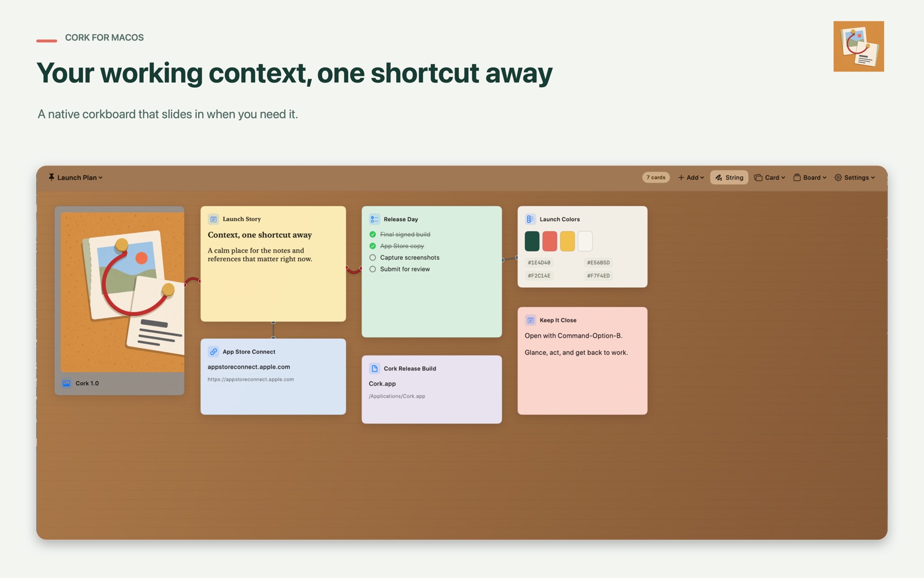Click the String scribble icon

click(718, 177)
